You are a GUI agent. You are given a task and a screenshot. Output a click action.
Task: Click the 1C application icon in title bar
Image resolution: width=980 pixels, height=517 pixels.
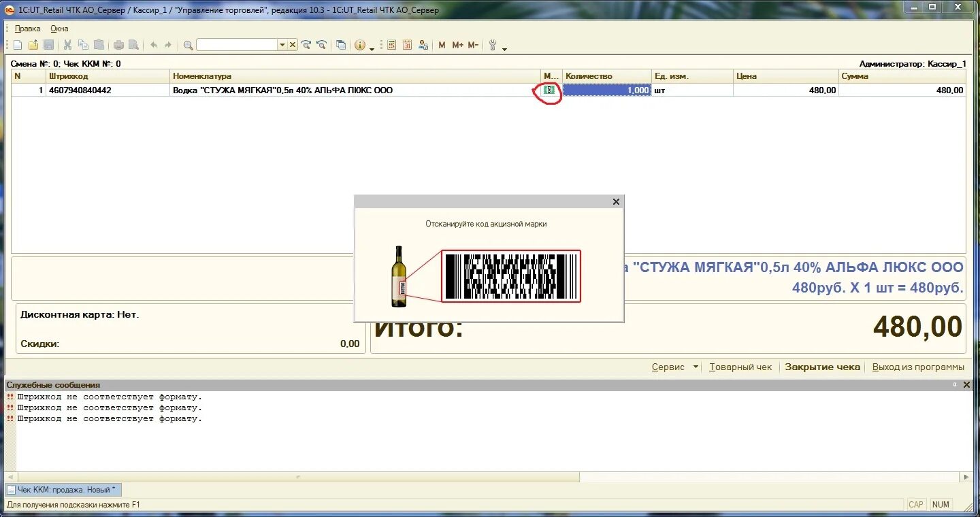coord(10,10)
